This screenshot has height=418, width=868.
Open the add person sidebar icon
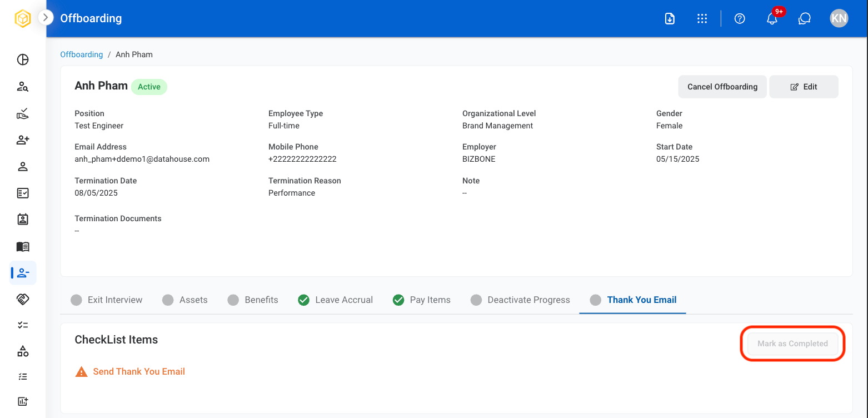(x=23, y=140)
